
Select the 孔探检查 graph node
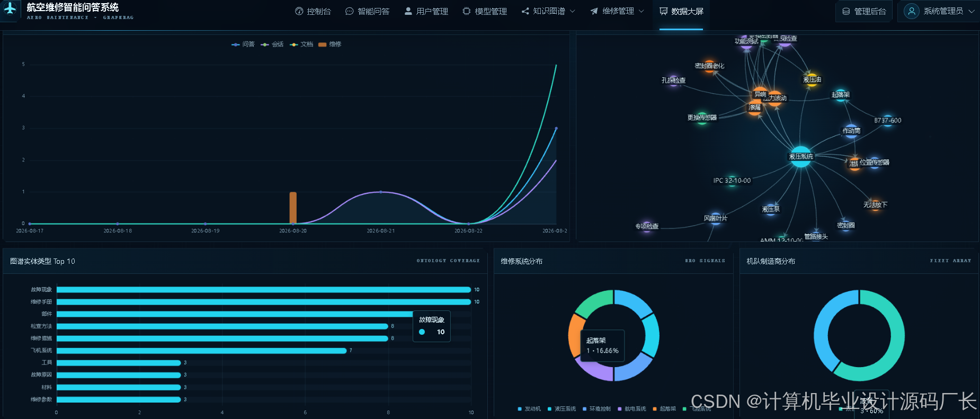tap(673, 80)
